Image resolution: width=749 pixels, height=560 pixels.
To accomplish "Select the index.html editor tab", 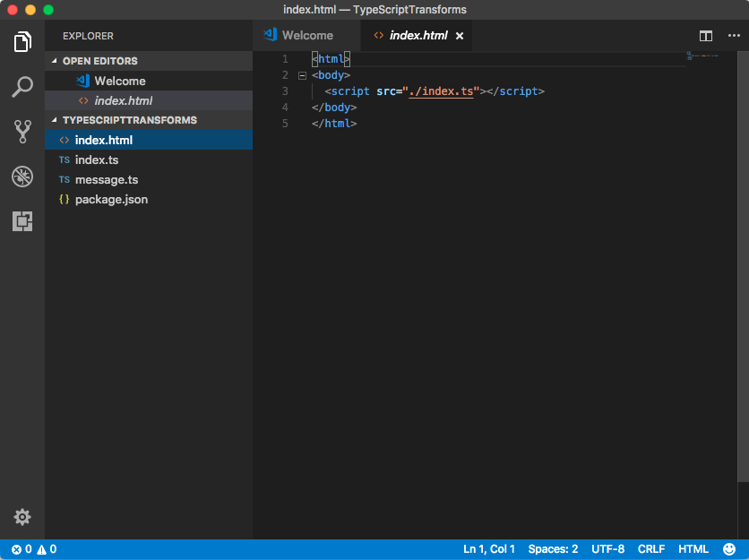I will pyautogui.click(x=416, y=35).
